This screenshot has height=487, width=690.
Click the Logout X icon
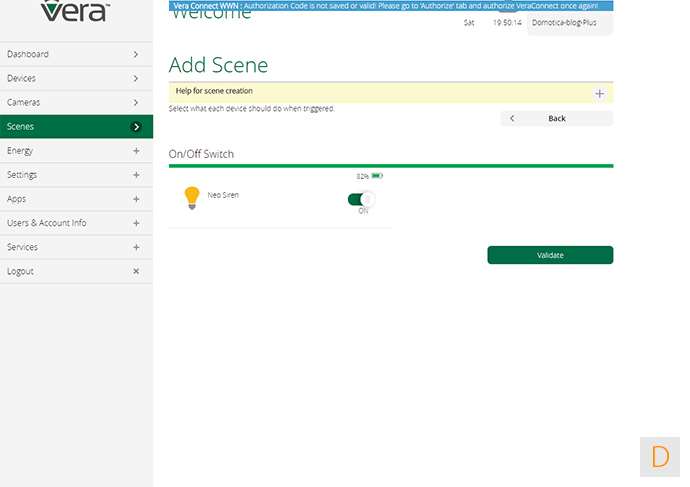click(136, 271)
